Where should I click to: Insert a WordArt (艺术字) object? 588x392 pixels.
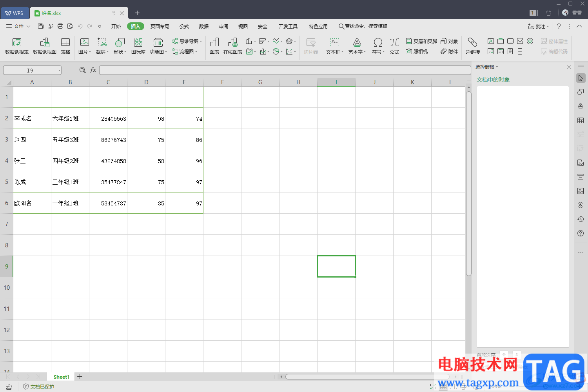coord(357,46)
